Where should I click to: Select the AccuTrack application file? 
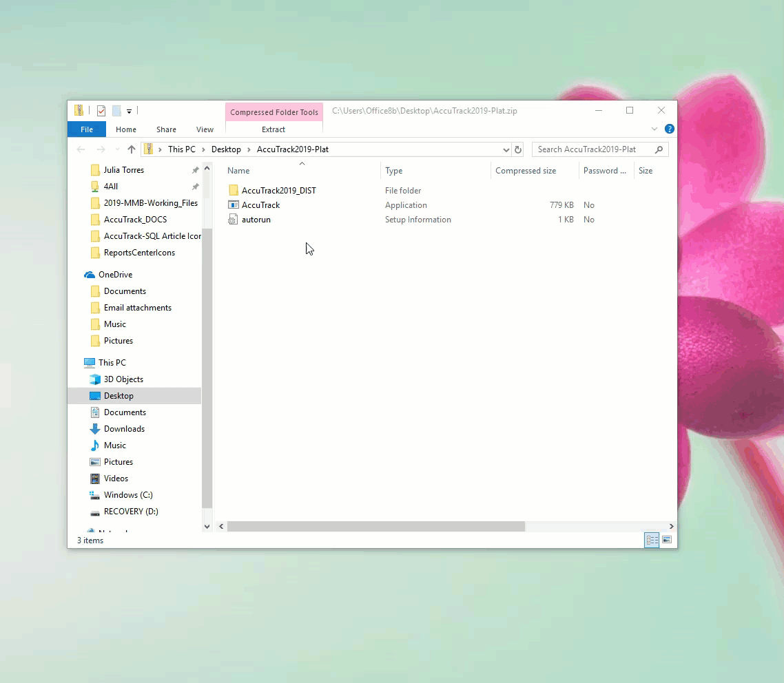(x=260, y=205)
